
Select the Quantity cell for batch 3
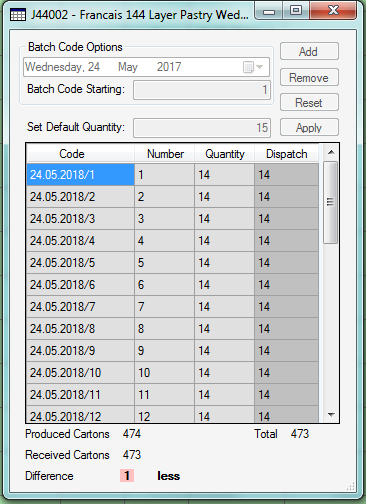tap(225, 219)
